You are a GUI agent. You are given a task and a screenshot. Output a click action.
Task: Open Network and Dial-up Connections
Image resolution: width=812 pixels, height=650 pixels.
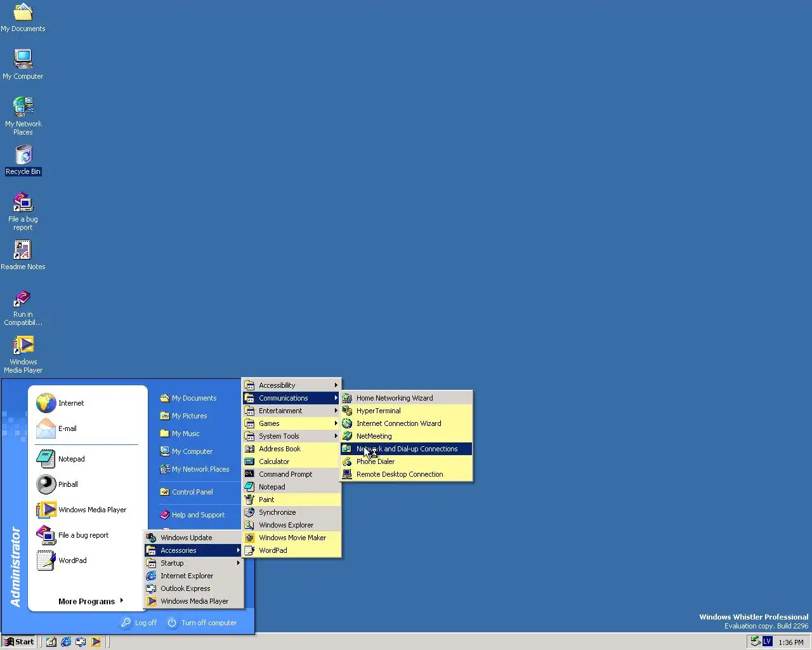pyautogui.click(x=407, y=449)
